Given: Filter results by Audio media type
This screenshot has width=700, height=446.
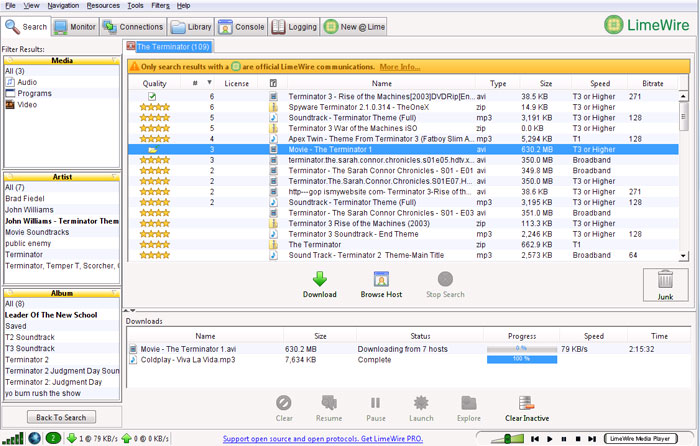Looking at the screenshot, I should 27,82.
